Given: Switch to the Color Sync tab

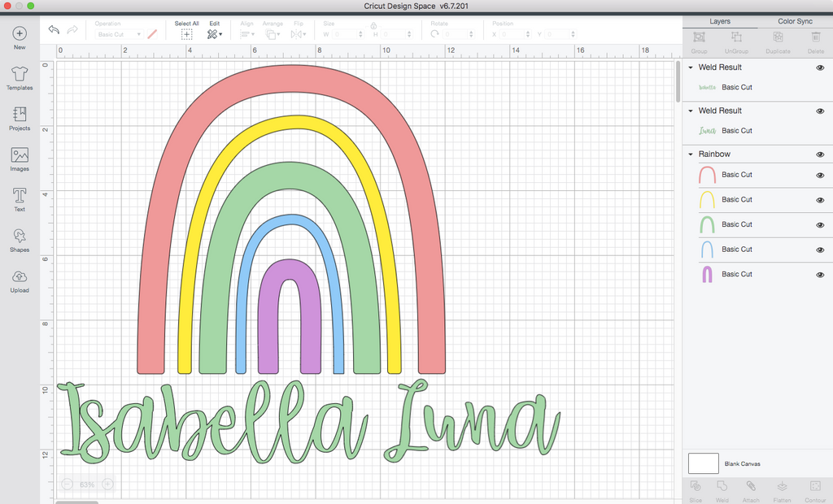Looking at the screenshot, I should (795, 21).
